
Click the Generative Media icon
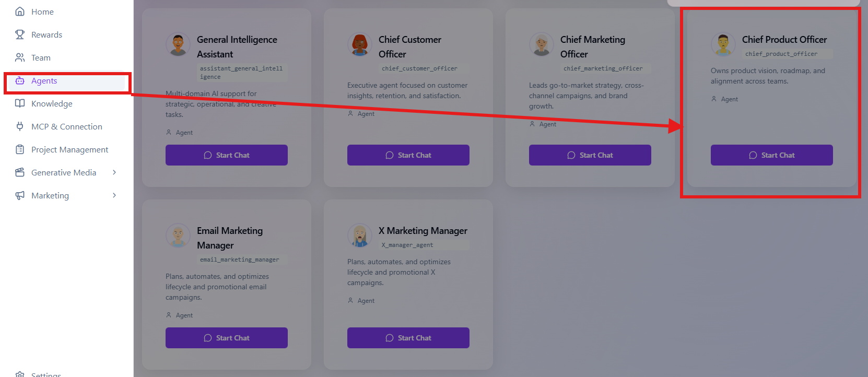pos(19,172)
